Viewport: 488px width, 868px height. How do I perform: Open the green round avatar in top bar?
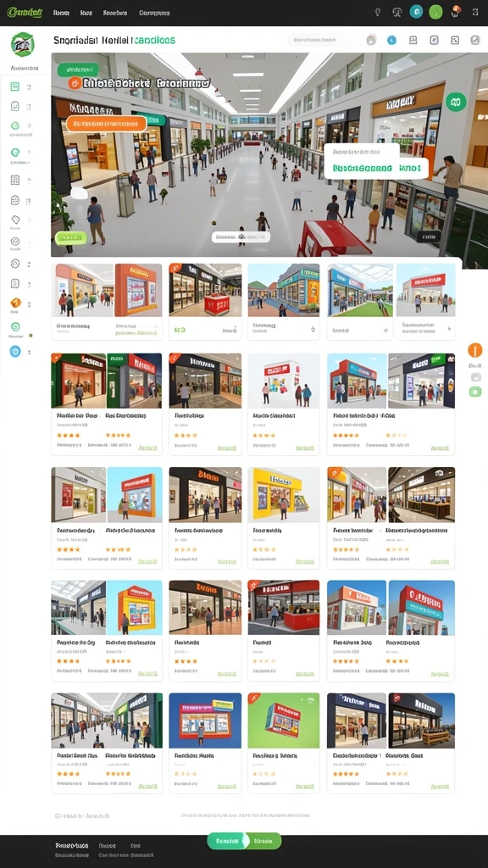pos(435,12)
